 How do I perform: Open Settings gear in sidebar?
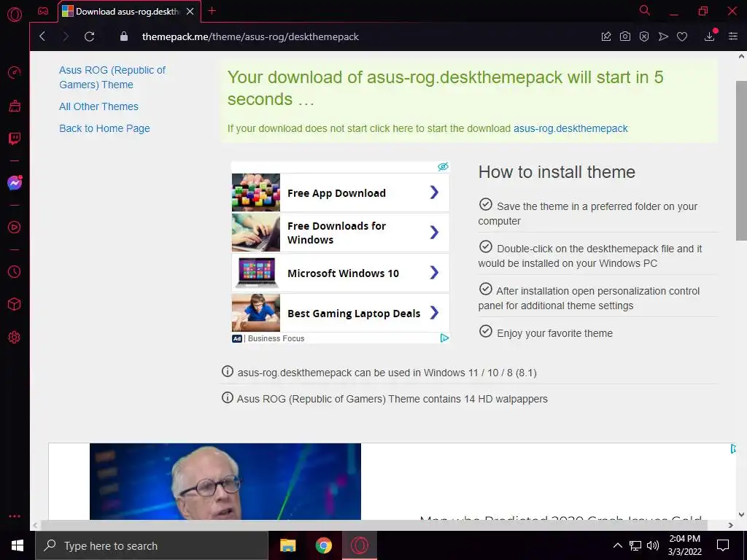tap(15, 337)
